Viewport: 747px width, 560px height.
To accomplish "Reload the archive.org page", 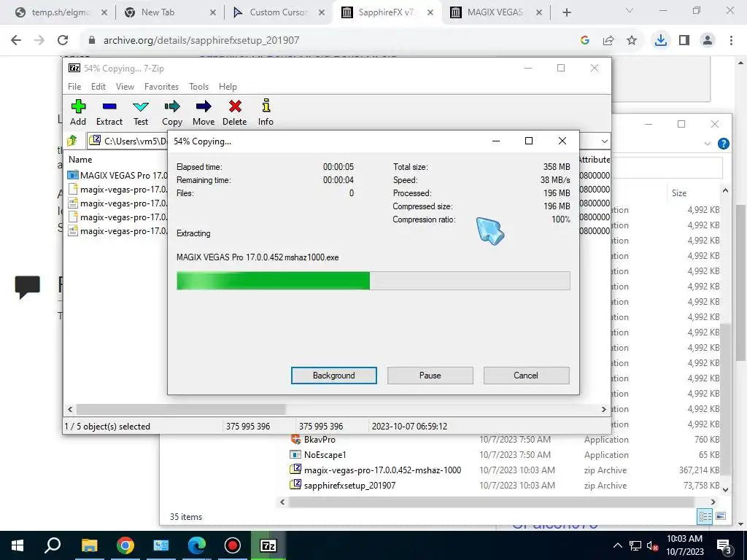I will click(63, 40).
